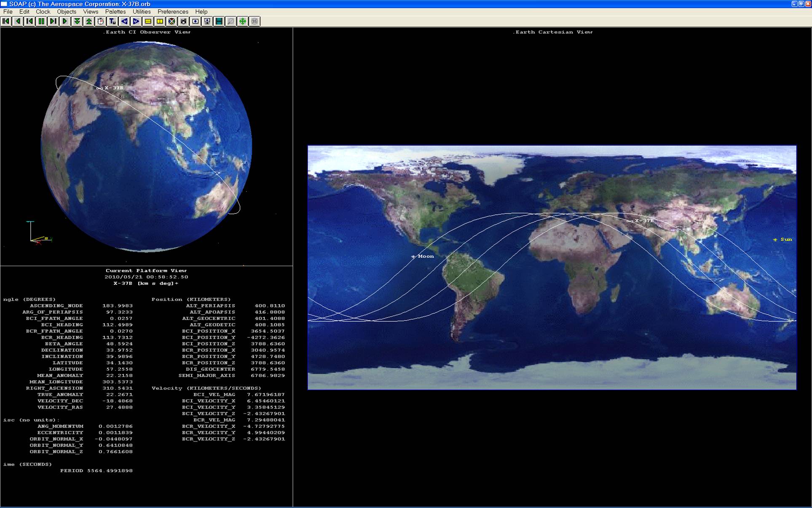Click the Moon marker on the world map
Screen dimensions: 812x508
[x=413, y=257]
